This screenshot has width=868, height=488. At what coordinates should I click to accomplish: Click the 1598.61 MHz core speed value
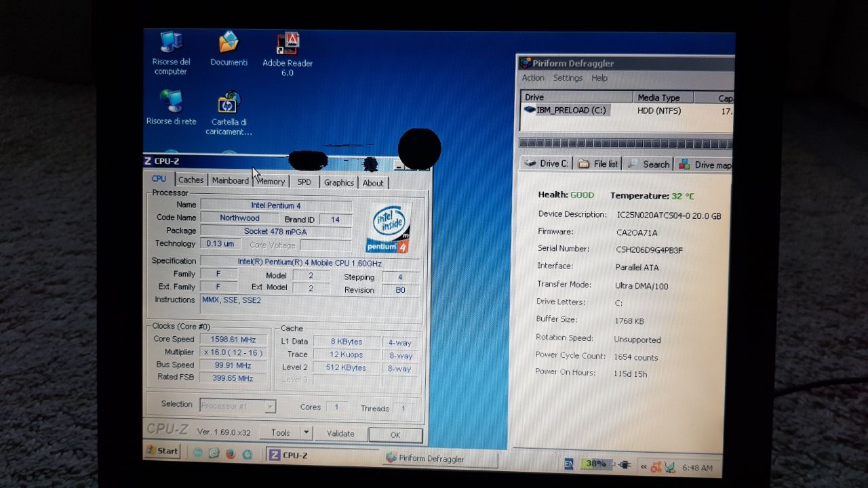(233, 340)
